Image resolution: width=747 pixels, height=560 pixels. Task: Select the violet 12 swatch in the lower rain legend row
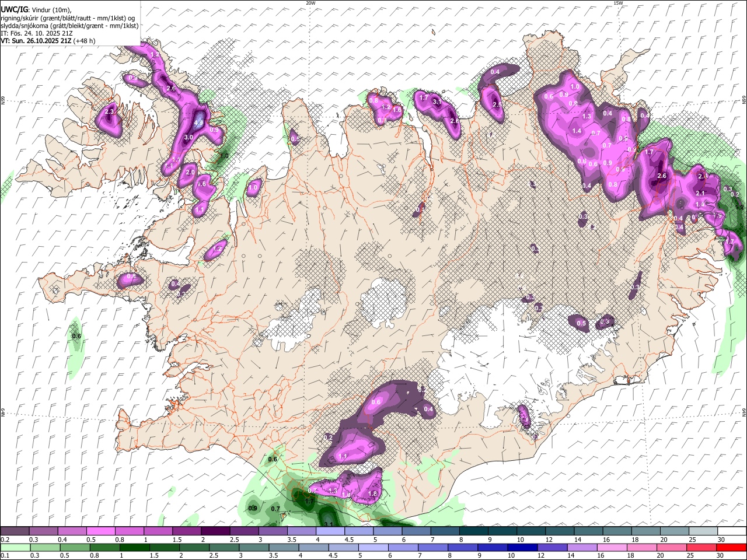point(552,548)
